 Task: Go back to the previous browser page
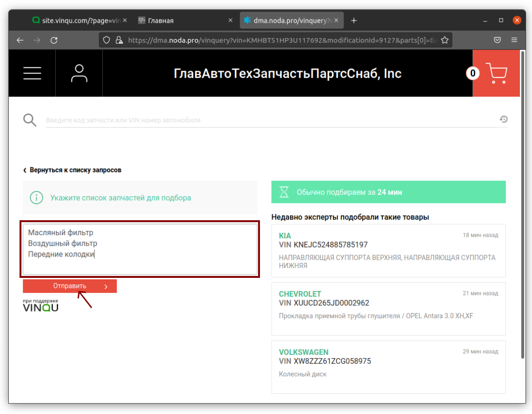[20, 40]
